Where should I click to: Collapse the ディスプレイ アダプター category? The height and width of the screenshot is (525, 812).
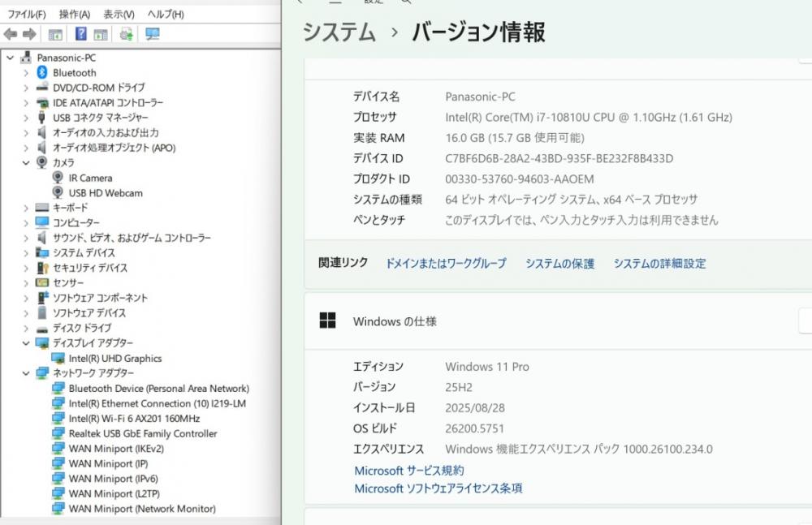click(26, 342)
